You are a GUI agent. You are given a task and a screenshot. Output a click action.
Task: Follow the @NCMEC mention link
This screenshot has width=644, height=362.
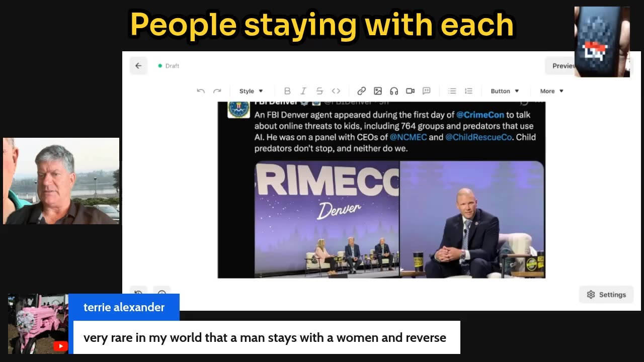408,137
